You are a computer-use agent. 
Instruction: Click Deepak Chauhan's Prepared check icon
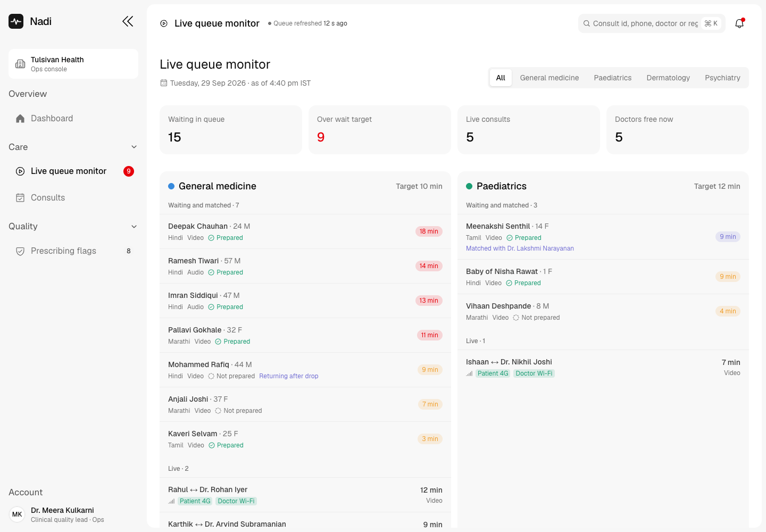tap(211, 238)
